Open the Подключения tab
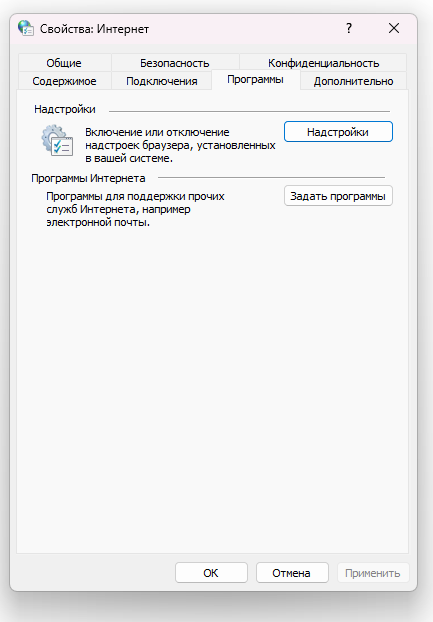Screen dimensions: 433x622 pyautogui.click(x=162, y=81)
